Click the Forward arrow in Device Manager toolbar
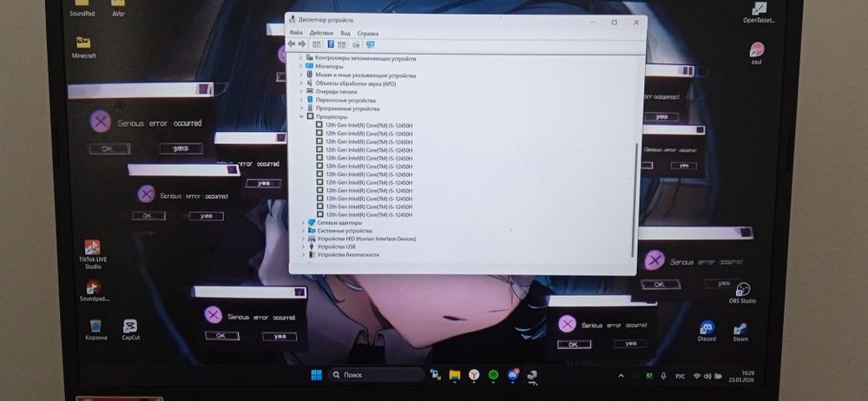868x401 pixels. coord(302,43)
